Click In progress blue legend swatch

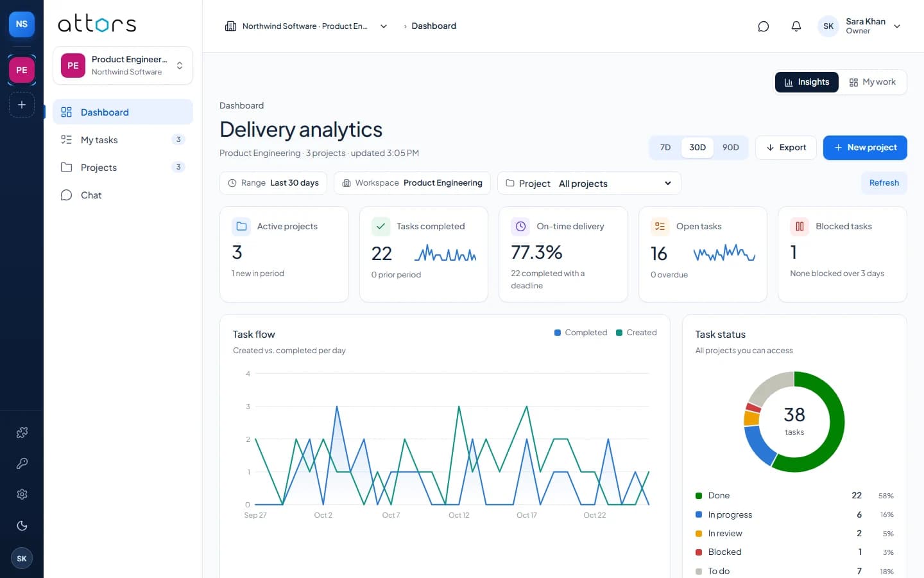click(x=699, y=514)
